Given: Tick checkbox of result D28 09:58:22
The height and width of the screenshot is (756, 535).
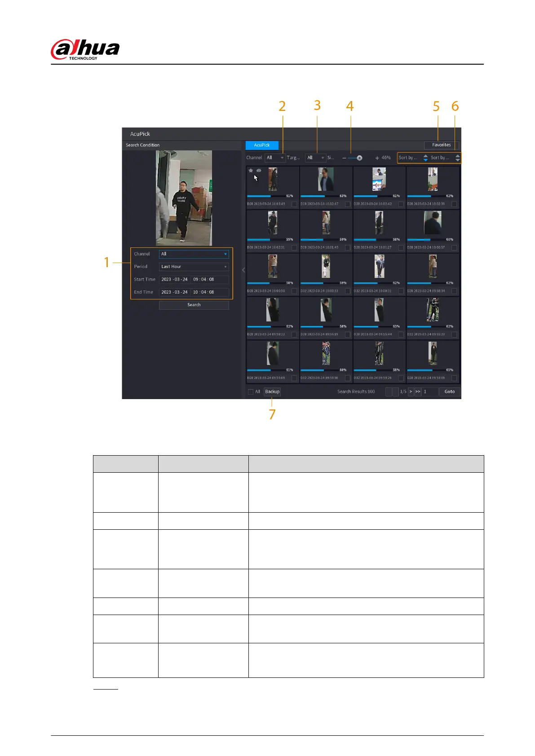Looking at the screenshot, I should (x=294, y=335).
